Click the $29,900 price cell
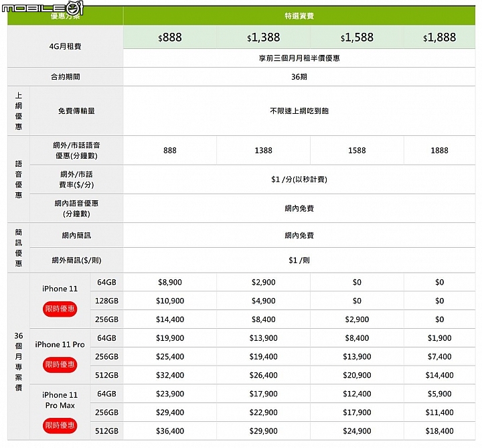The width and height of the screenshot is (482, 448). [x=264, y=431]
